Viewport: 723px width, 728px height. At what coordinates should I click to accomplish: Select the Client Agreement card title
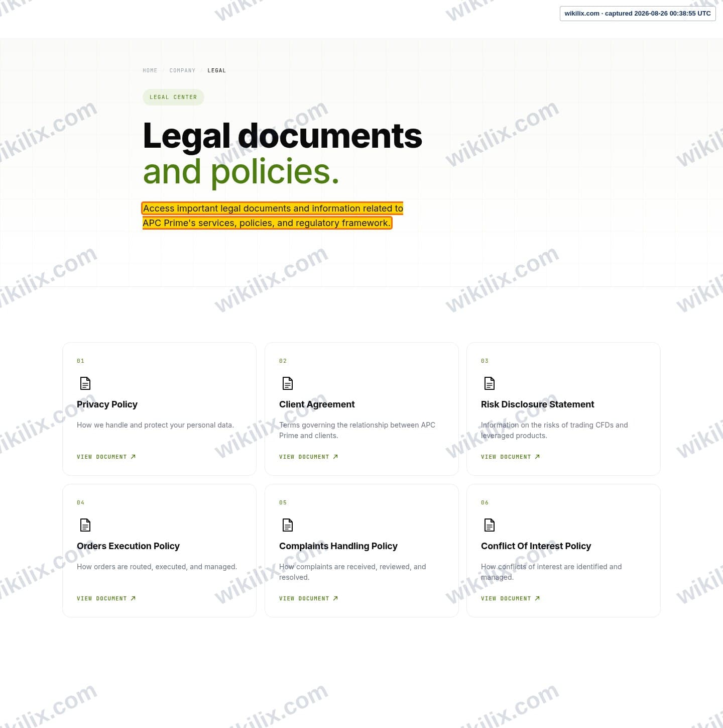[317, 404]
